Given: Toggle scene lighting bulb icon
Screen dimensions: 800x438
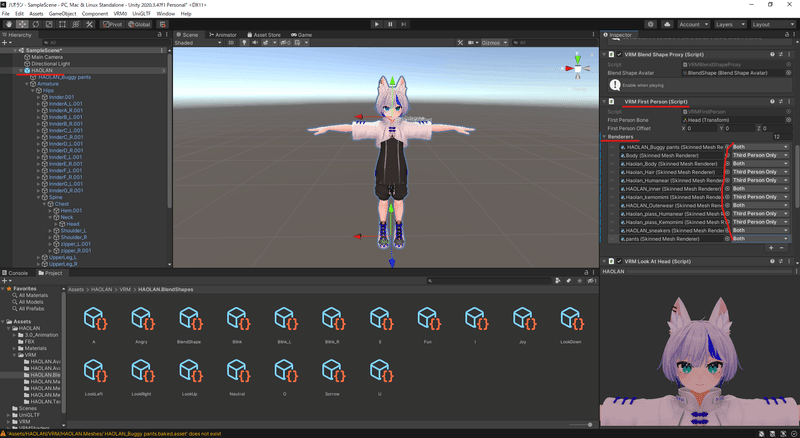Looking at the screenshot, I should click(x=244, y=43).
